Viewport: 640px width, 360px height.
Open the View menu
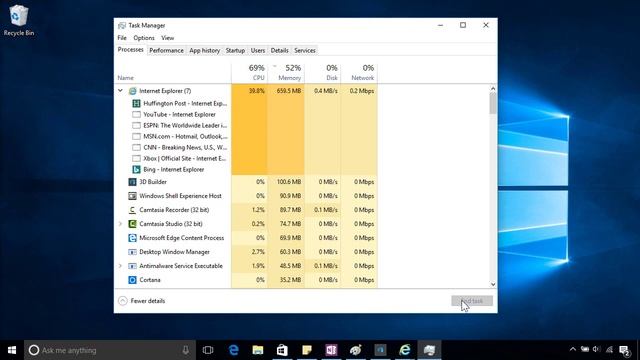tap(167, 38)
